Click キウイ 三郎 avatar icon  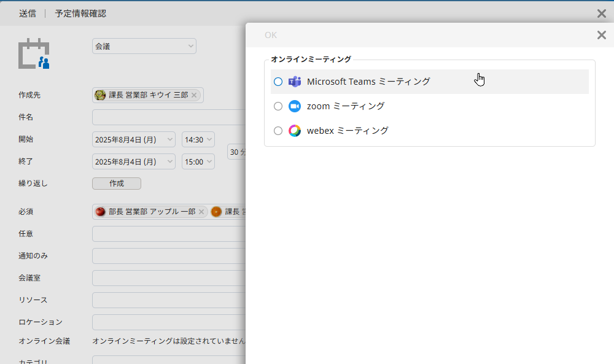click(100, 95)
